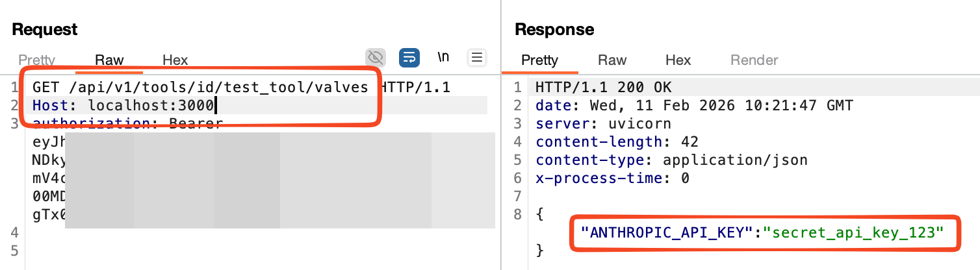This screenshot has height=270, width=980.
Task: Click the "ANTHROPIC_API_KEY" JSON key
Action: click(x=668, y=232)
